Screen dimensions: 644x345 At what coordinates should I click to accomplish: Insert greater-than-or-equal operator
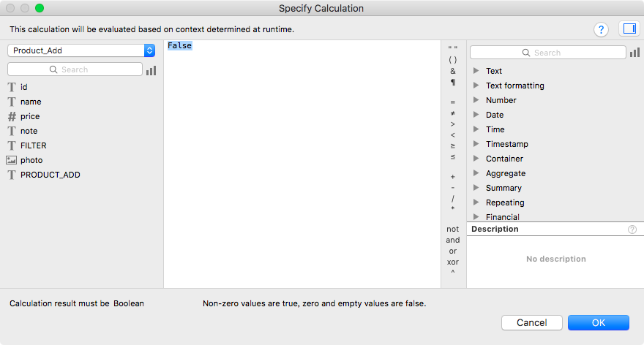(452, 146)
